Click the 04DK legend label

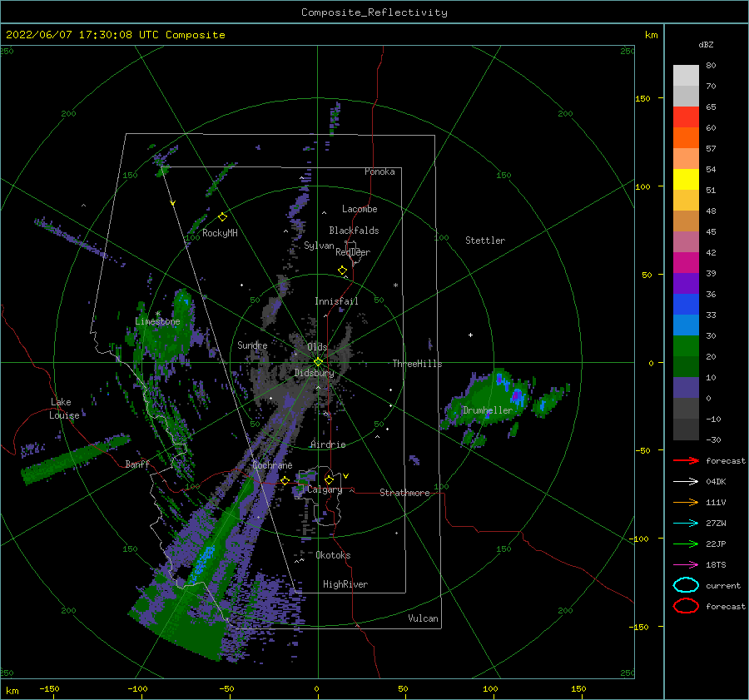[716, 482]
